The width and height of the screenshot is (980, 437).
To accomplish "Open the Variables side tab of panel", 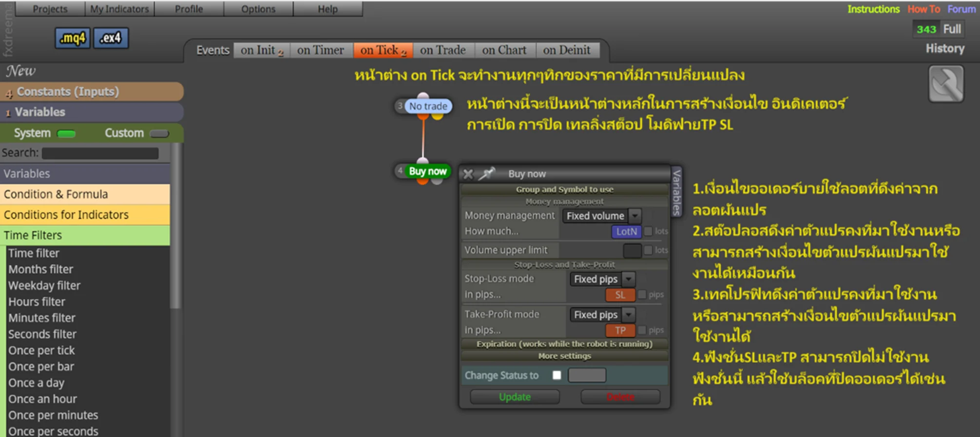I will pos(676,192).
